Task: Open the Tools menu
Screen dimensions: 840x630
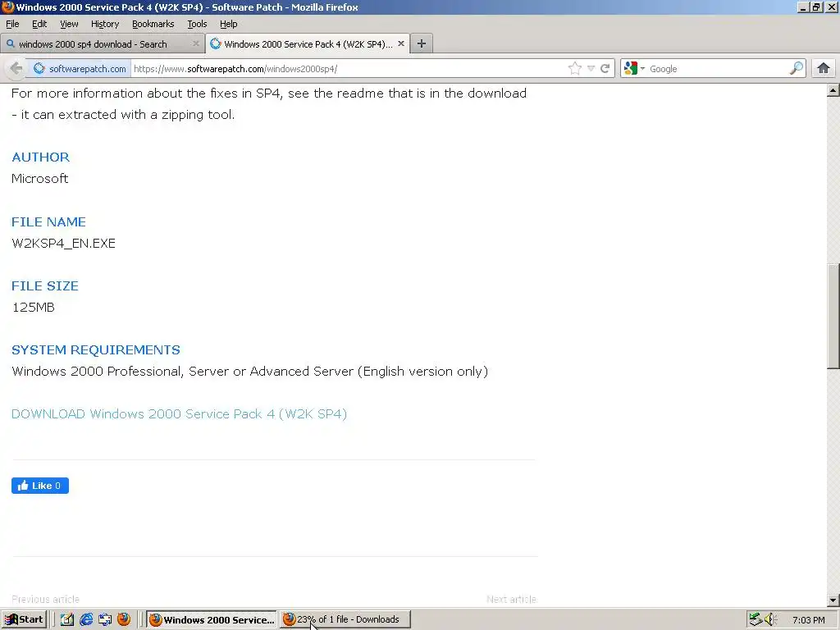Action: click(x=197, y=24)
